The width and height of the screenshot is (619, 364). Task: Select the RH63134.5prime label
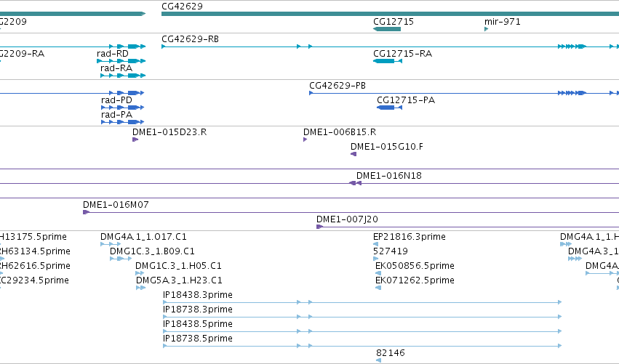(x=35, y=251)
